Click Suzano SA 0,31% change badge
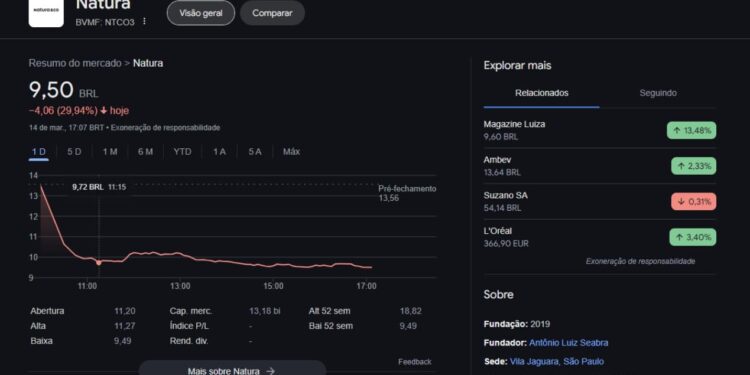The width and height of the screenshot is (750, 375). (694, 201)
